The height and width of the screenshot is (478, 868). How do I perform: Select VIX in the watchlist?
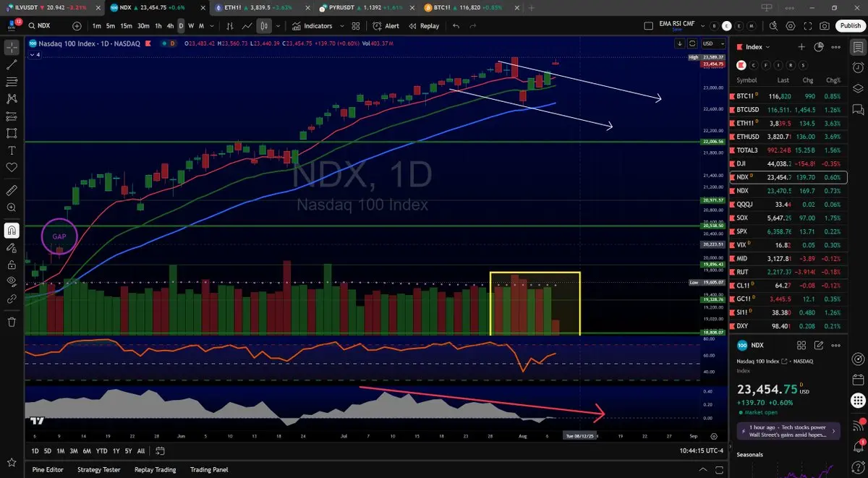pos(790,245)
